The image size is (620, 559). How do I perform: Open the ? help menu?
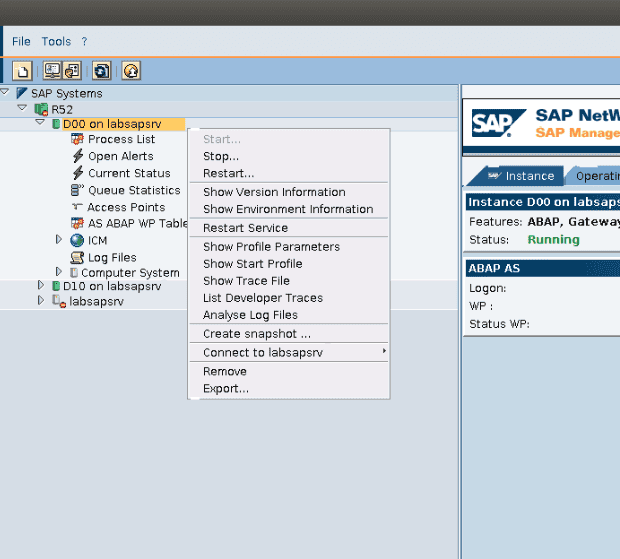tap(84, 42)
